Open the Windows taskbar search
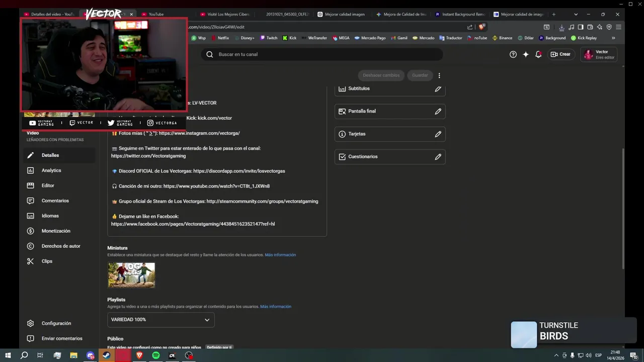The image size is (644, 362). point(24,355)
